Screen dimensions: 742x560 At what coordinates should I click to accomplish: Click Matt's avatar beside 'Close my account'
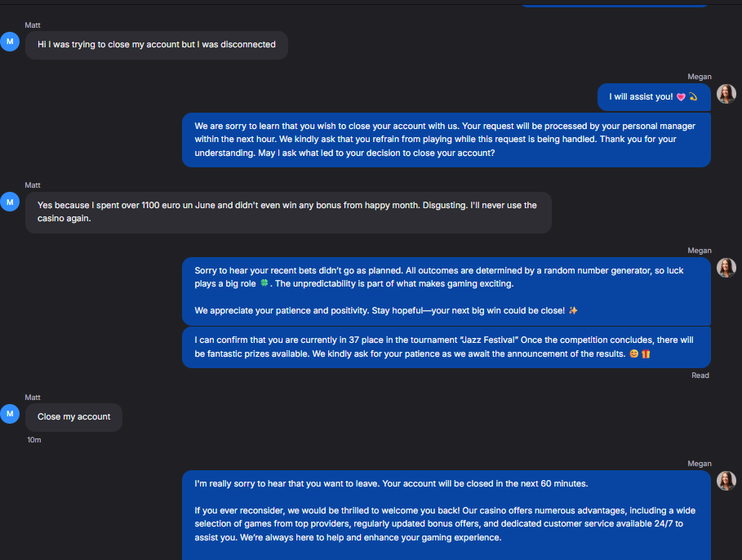[10, 414]
